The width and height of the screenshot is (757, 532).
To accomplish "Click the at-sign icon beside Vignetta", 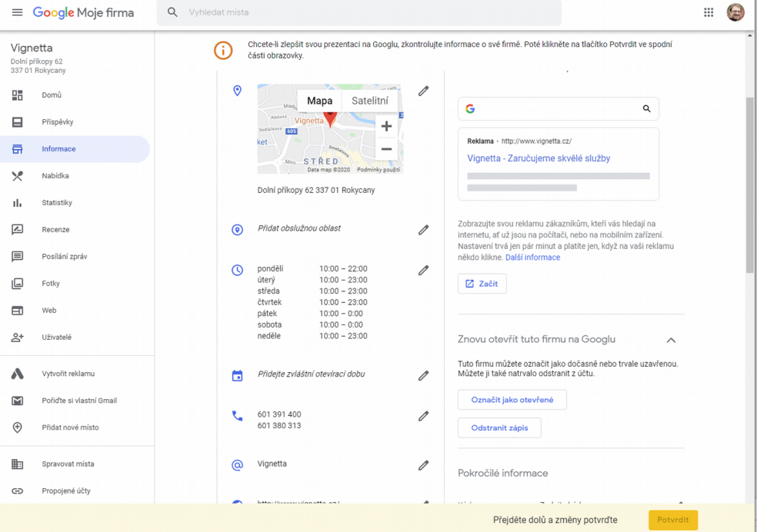I will (237, 465).
